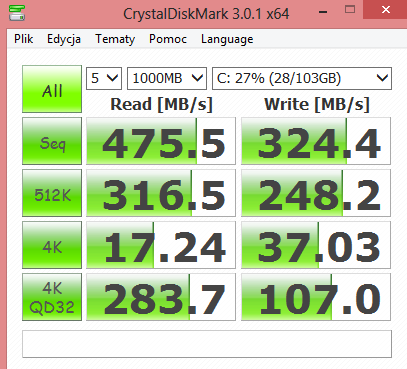Open the Tematy menu
Viewport: 407px width, 369px height.
click(x=115, y=39)
